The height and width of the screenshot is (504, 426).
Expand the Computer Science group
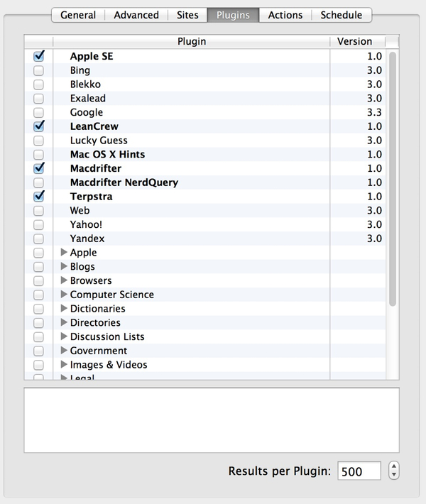click(64, 295)
